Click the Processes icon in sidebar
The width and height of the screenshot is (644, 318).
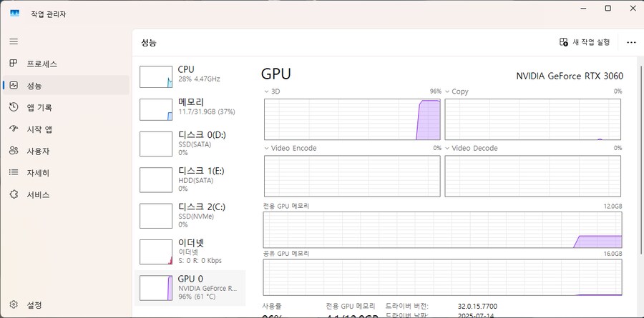14,63
